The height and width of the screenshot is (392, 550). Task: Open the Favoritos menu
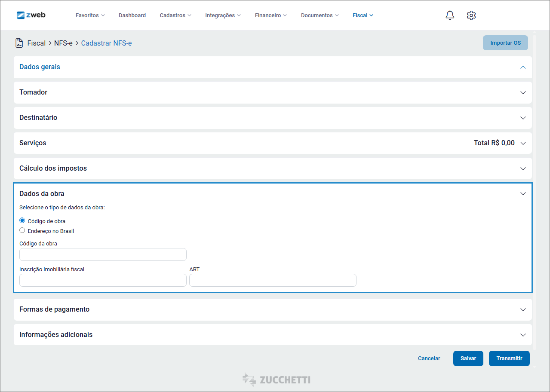pos(90,15)
